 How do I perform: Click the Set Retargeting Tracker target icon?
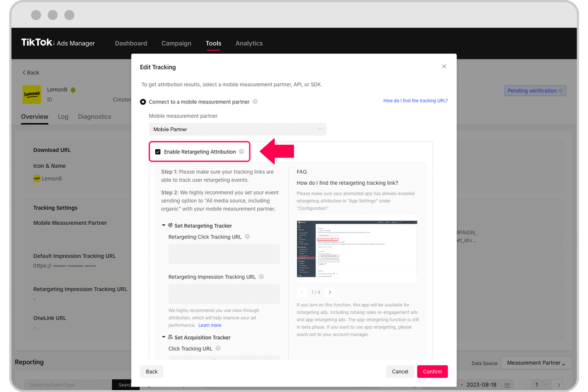[170, 225]
